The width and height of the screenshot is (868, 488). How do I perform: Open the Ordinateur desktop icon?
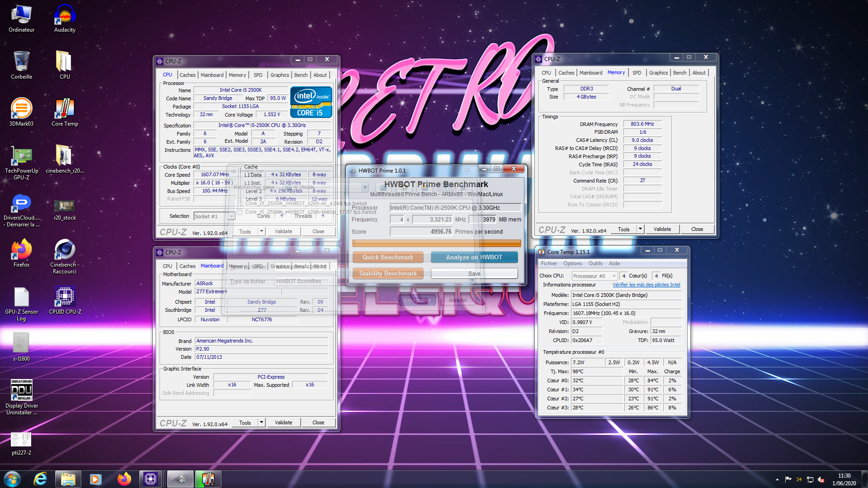pyautogui.click(x=21, y=19)
